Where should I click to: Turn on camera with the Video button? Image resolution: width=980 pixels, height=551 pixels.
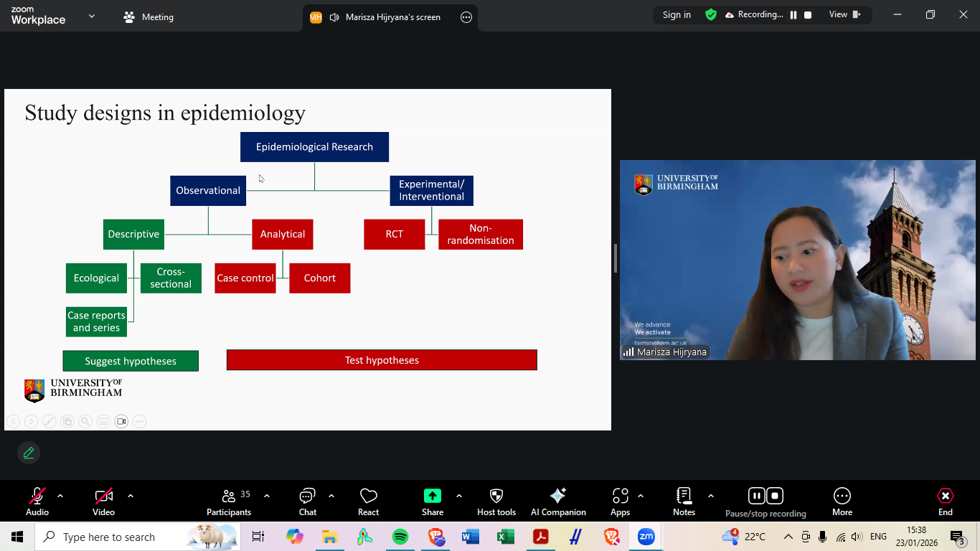coord(104,501)
